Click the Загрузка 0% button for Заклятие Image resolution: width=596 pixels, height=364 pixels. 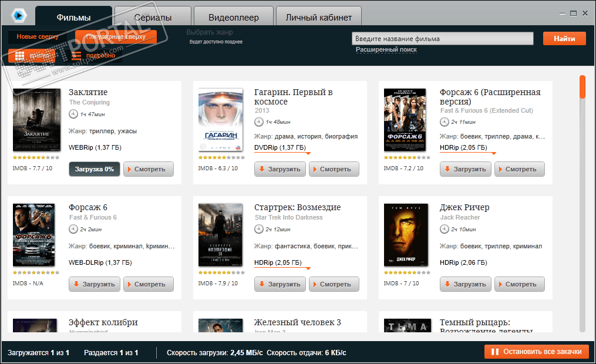95,169
